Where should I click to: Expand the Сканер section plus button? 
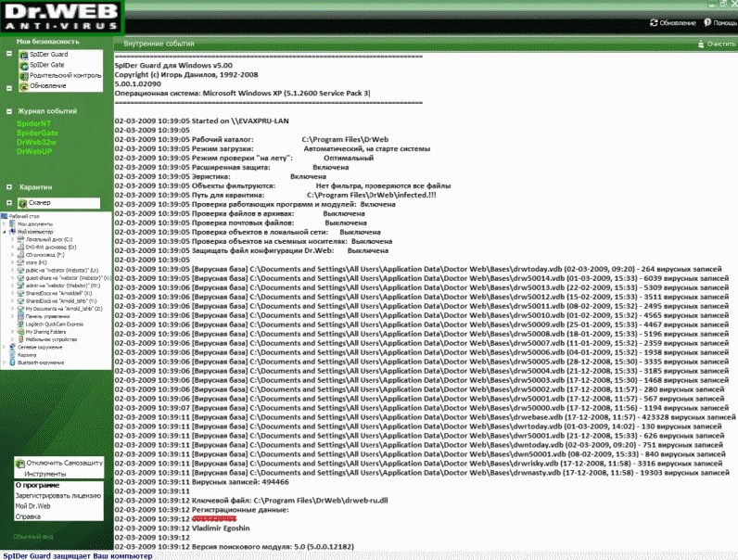click(x=9, y=202)
